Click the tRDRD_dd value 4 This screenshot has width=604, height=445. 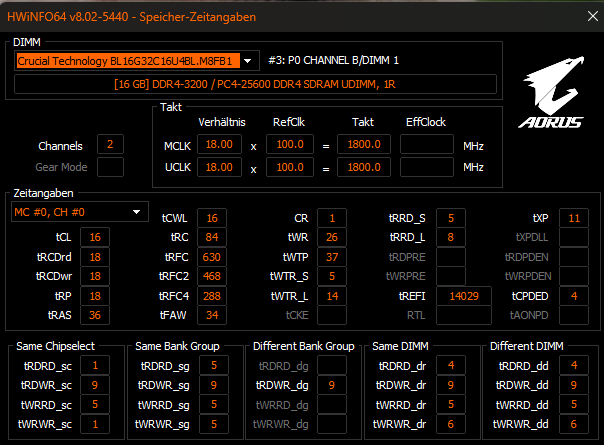coord(574,365)
